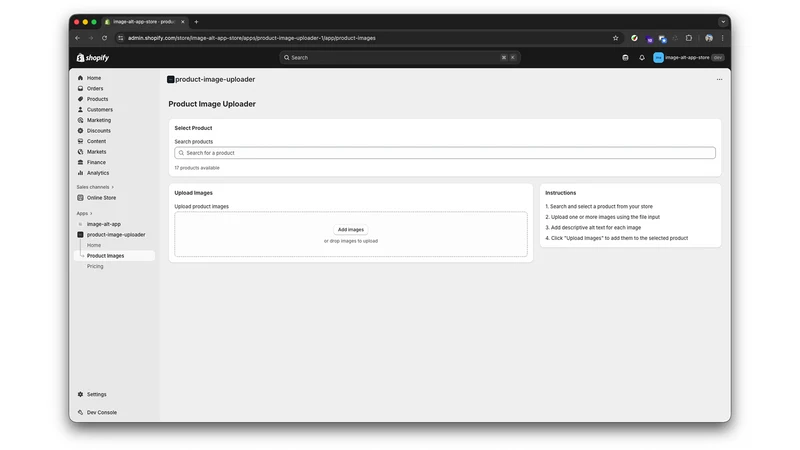Open a new browser tab
The image size is (800, 450).
point(196,22)
